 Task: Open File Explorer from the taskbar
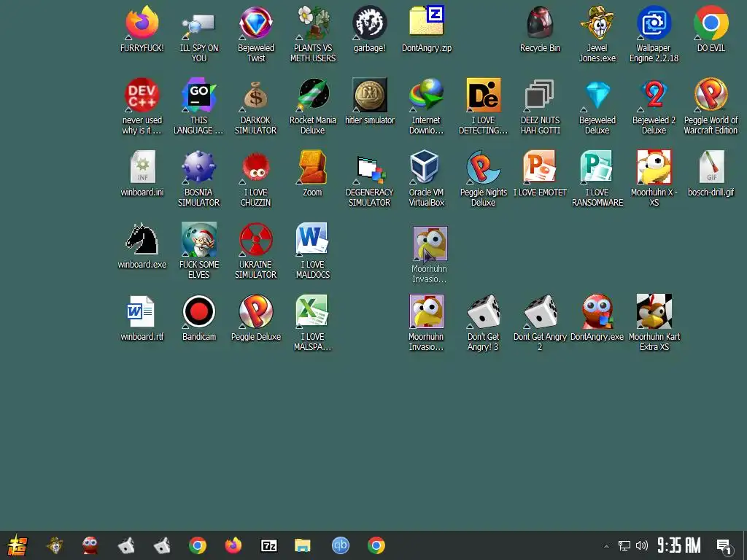pyautogui.click(x=303, y=545)
